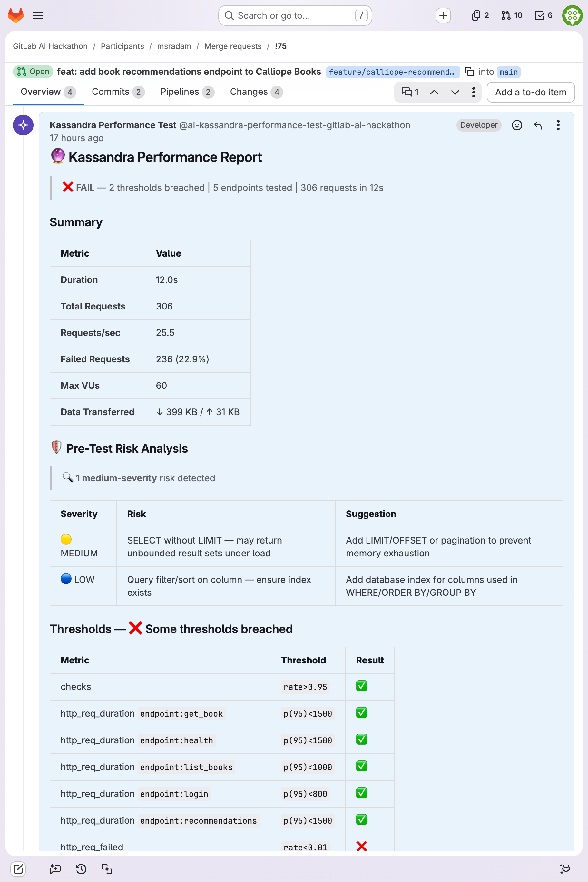
Task: Focus the Search or go to field
Action: [295, 15]
